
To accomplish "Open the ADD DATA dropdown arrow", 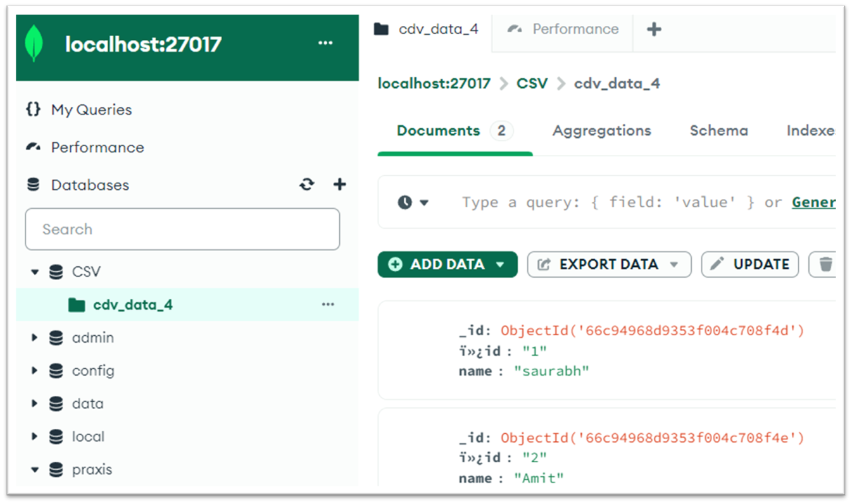I will point(500,265).
